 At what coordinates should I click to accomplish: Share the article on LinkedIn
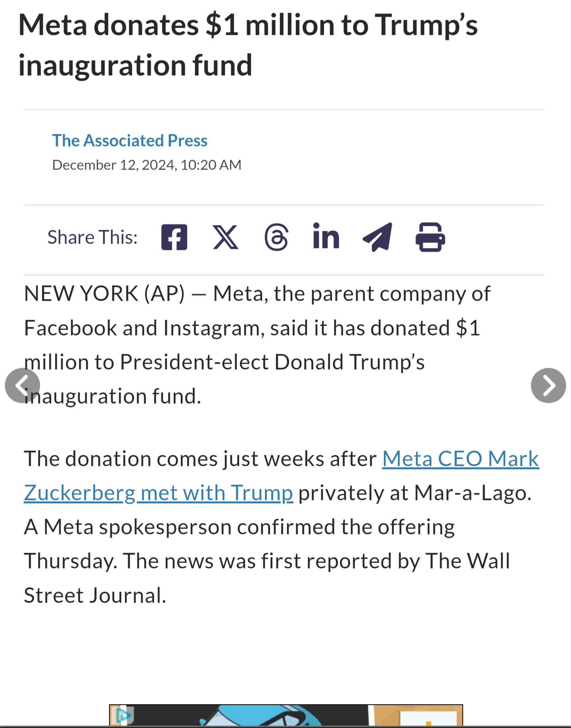click(x=326, y=236)
